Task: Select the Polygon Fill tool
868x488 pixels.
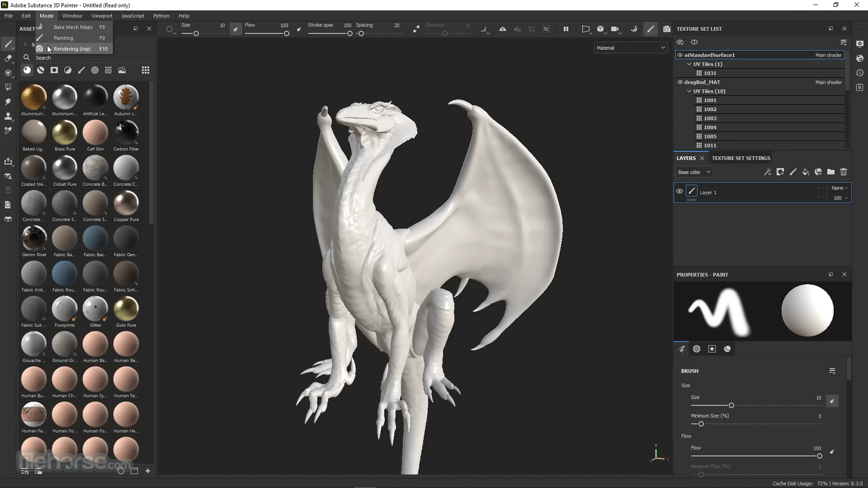Action: click(x=8, y=87)
